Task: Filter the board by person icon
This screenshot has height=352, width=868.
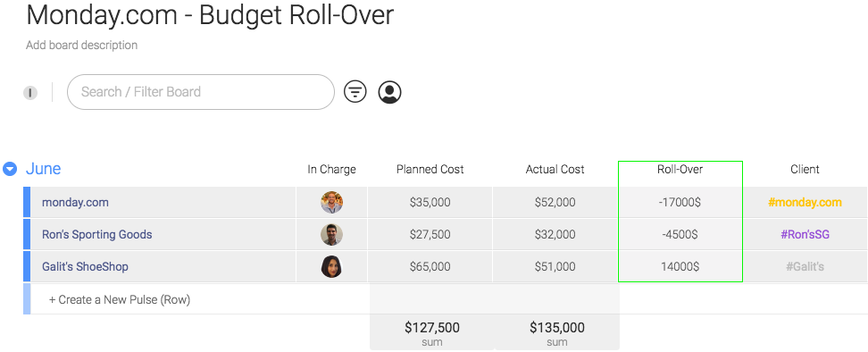Action: click(389, 92)
